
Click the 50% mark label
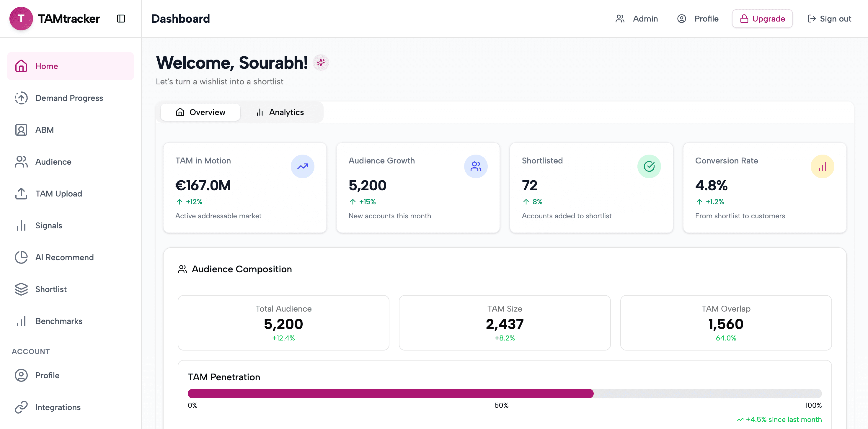pyautogui.click(x=501, y=405)
